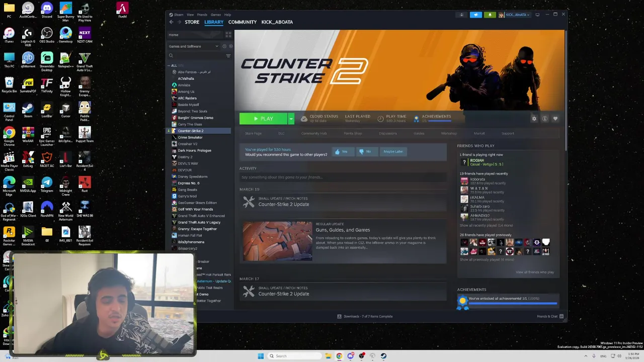Open the OBS Studio desktop icon
The height and width of the screenshot is (362, 644).
[x=47, y=35]
